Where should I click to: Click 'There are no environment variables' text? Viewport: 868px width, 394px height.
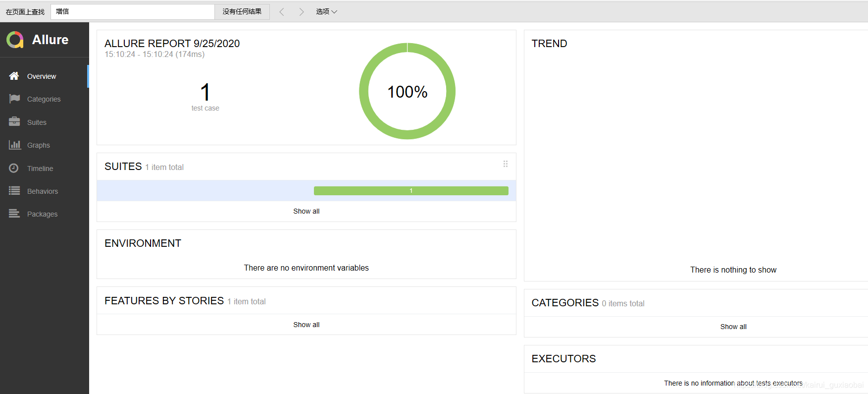[x=306, y=268]
